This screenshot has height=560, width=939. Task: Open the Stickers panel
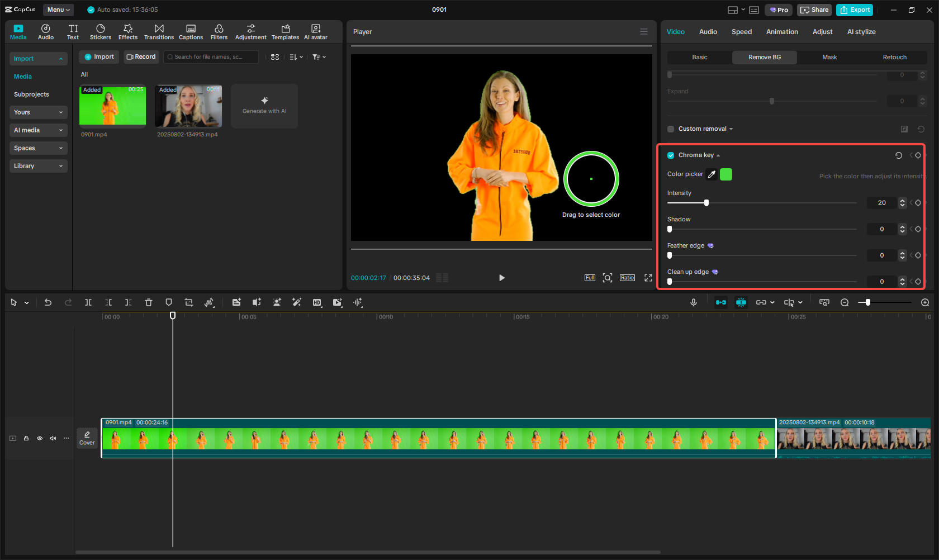101,31
